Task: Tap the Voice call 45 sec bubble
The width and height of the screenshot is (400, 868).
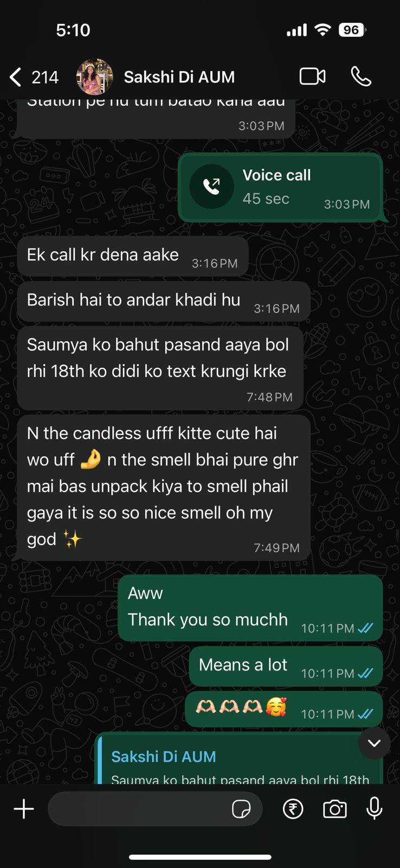Action: [280, 188]
